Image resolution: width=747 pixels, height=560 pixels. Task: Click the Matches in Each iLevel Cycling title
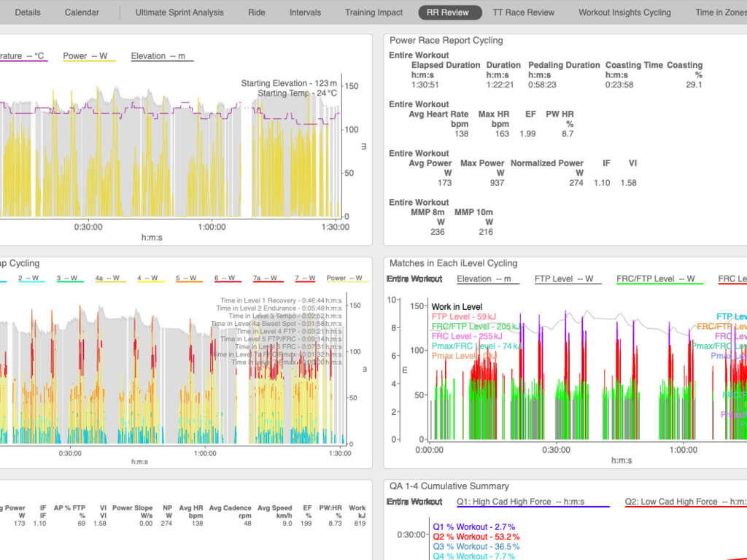[453, 263]
